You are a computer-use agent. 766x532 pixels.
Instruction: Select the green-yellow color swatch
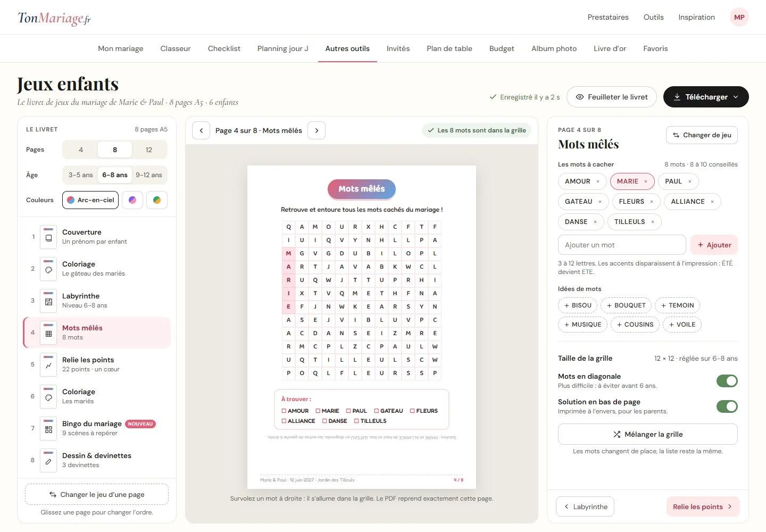point(157,200)
